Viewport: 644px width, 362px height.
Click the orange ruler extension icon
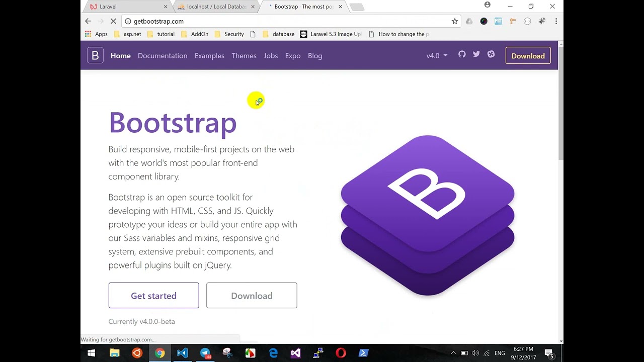(x=513, y=21)
